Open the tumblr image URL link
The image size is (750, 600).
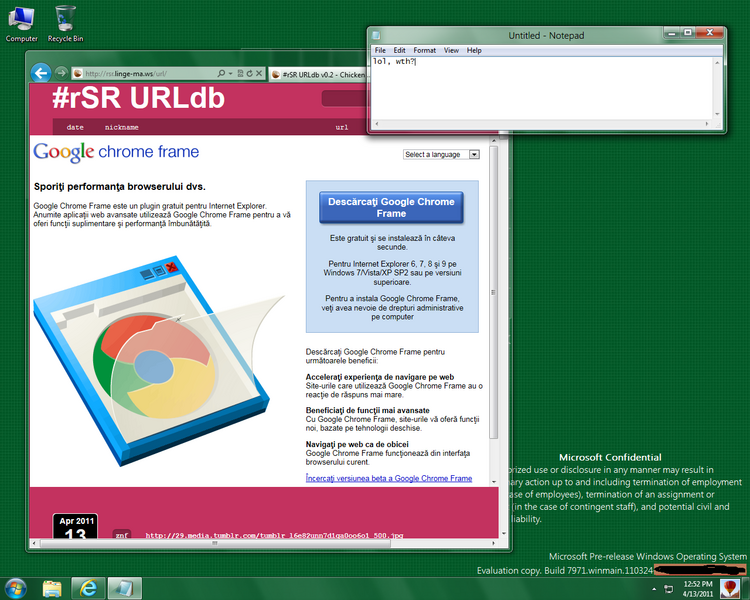click(x=274, y=535)
